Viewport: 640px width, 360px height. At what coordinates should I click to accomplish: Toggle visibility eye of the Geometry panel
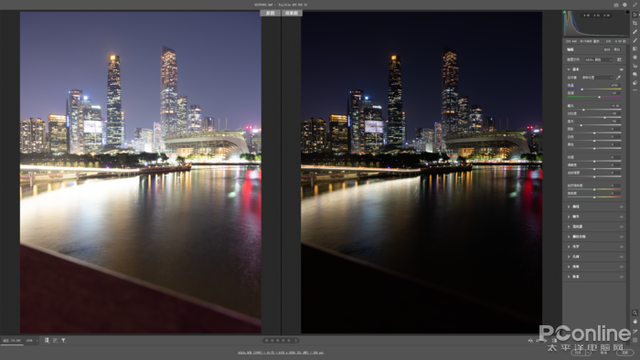pos(621,257)
